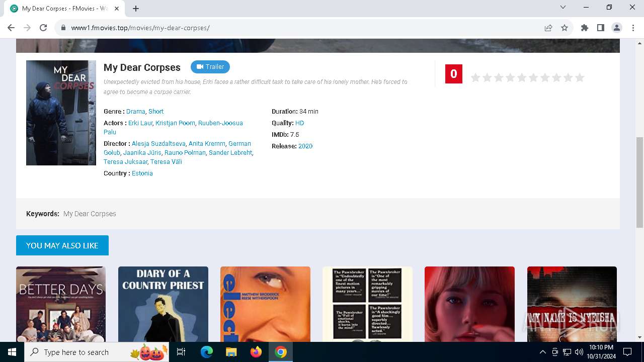The height and width of the screenshot is (362, 644).
Task: Bookmark this tab with the star icon
Action: coord(565,28)
